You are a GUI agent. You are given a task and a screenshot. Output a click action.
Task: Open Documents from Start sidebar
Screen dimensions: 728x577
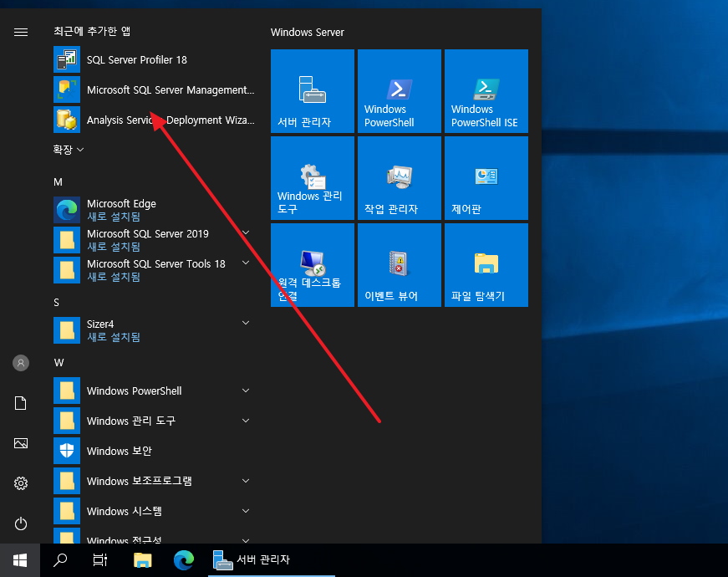[21, 403]
